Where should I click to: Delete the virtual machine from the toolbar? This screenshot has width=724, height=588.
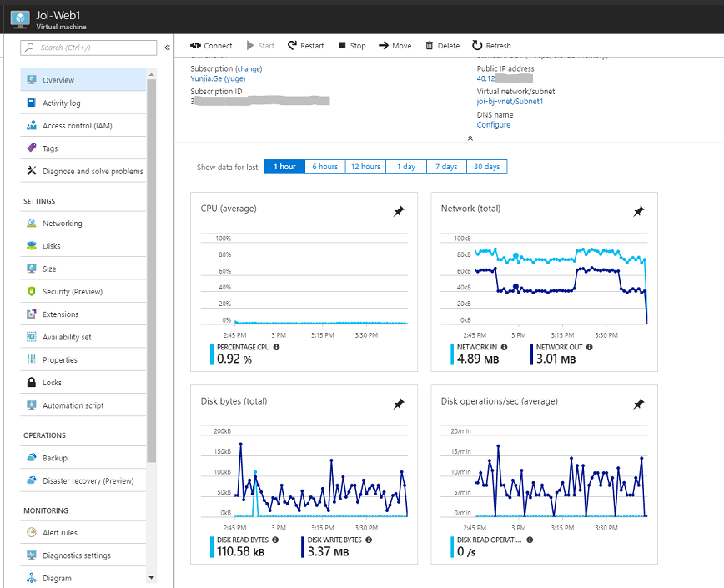tap(442, 46)
